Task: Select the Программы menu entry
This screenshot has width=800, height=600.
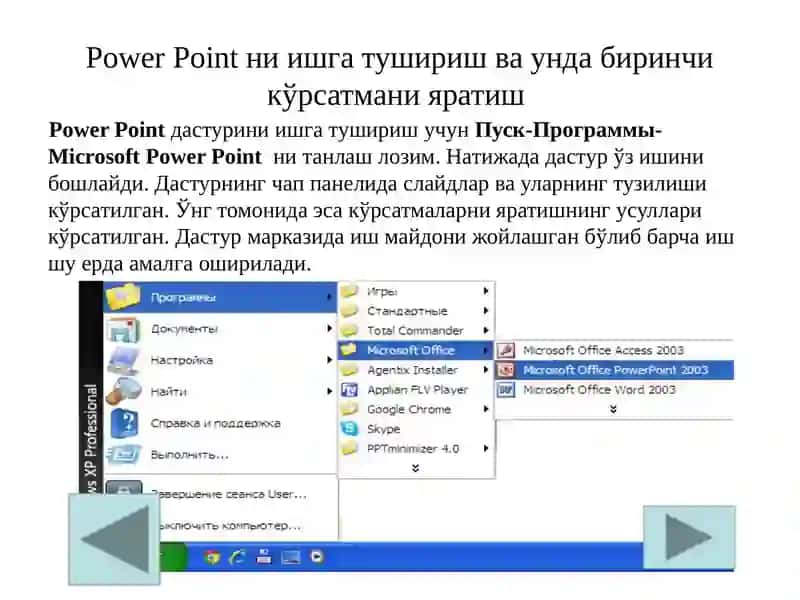Action: pyautogui.click(x=220, y=297)
